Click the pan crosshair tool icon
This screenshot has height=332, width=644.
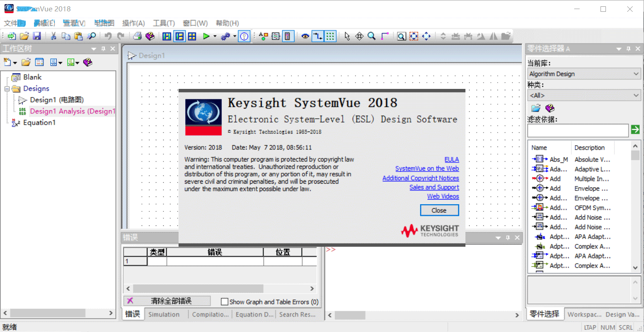coord(359,36)
